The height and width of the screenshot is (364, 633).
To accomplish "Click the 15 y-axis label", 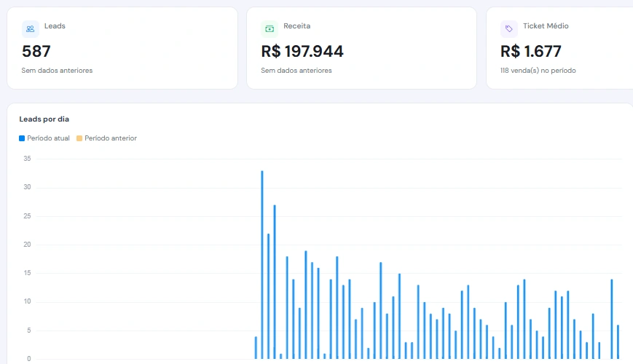I will click(x=27, y=273).
